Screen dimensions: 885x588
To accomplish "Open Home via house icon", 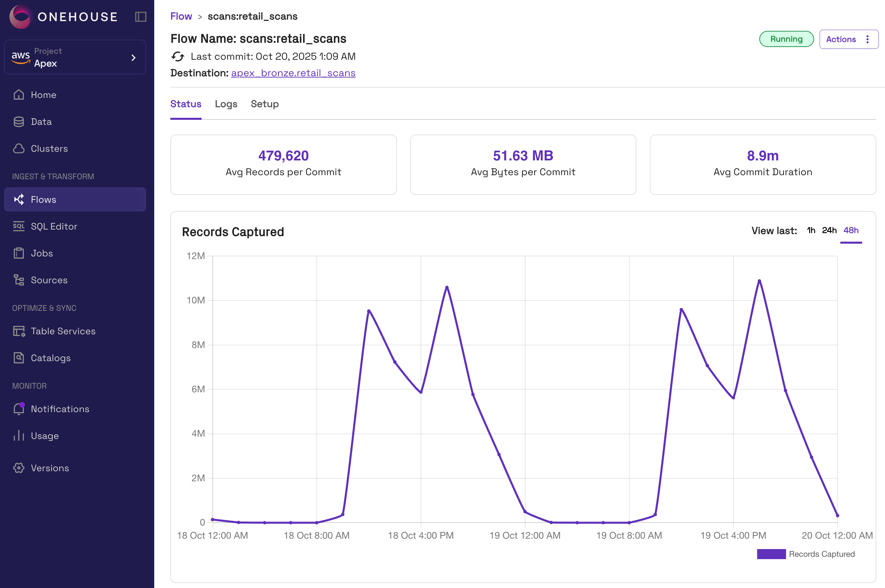I will tap(19, 95).
